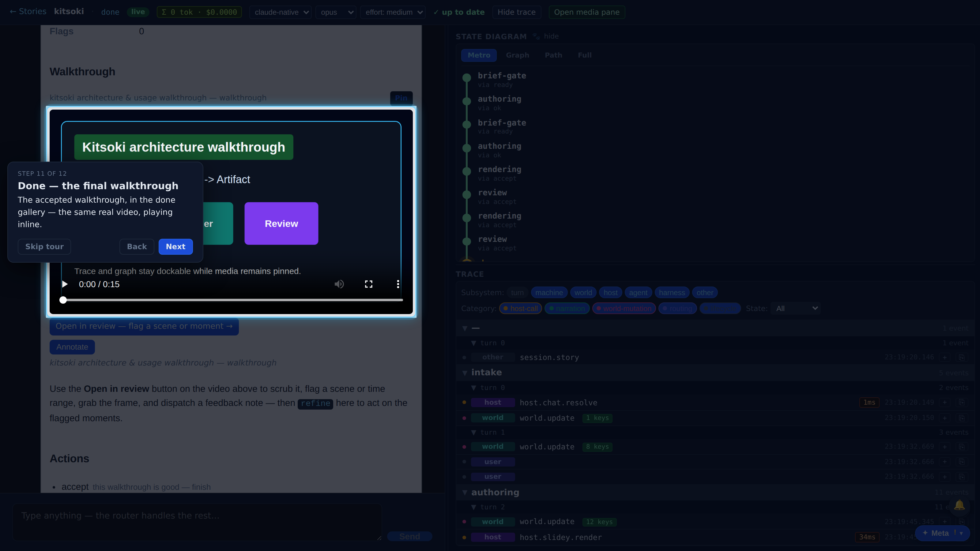Screen dimensions: 980x551
Task: Toggle the agent subsystem filter
Action: coord(638,292)
